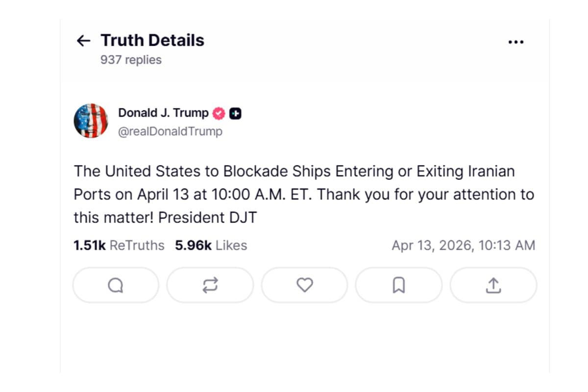View the 5.96k Likes list
Image resolution: width=588 pixels, height=392 pixels.
[211, 245]
